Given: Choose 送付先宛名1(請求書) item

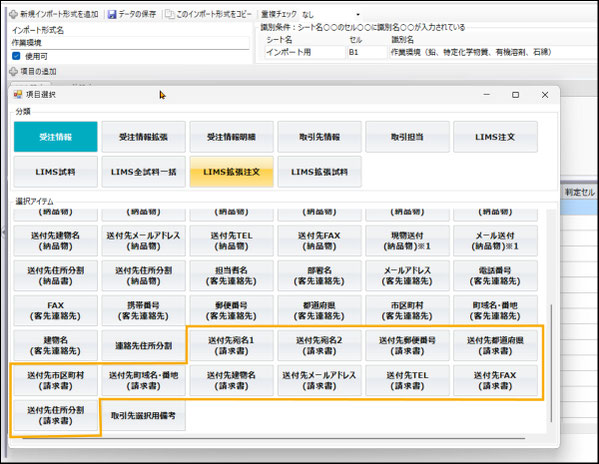Looking at the screenshot, I should 232,345.
